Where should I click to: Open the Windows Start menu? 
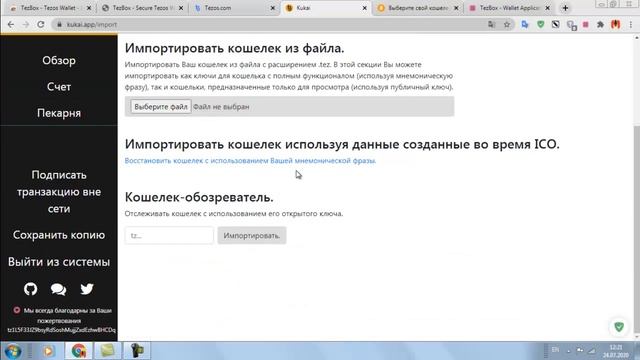click(x=13, y=351)
